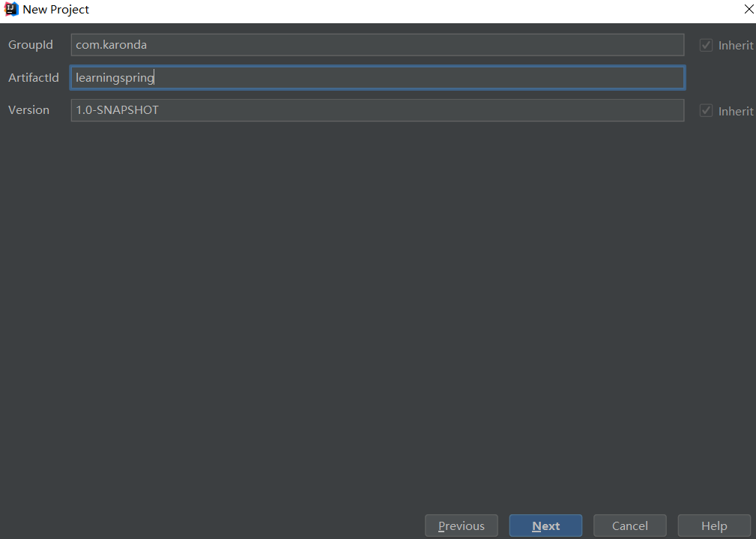Click the blank space right of ArtifactId field
The image size is (756, 539).
[x=719, y=78]
